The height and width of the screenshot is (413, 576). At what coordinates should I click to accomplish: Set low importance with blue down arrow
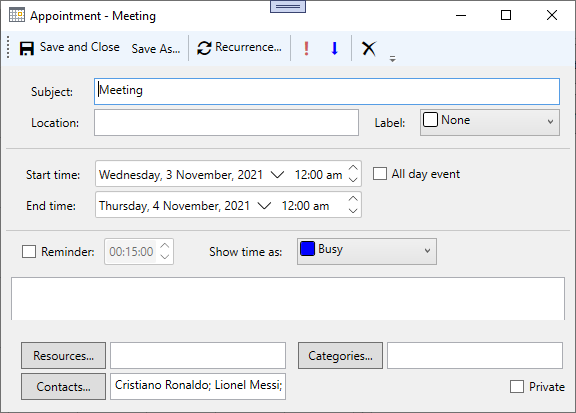tap(334, 48)
